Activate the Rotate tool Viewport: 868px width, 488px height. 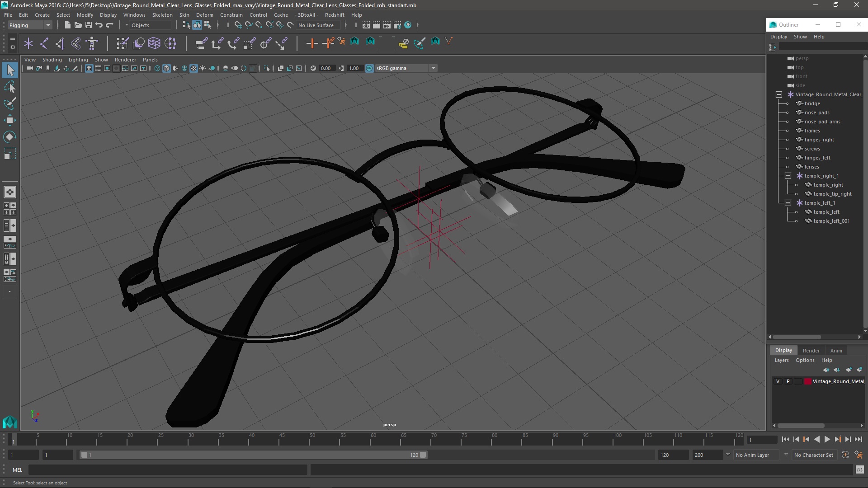coord(10,137)
